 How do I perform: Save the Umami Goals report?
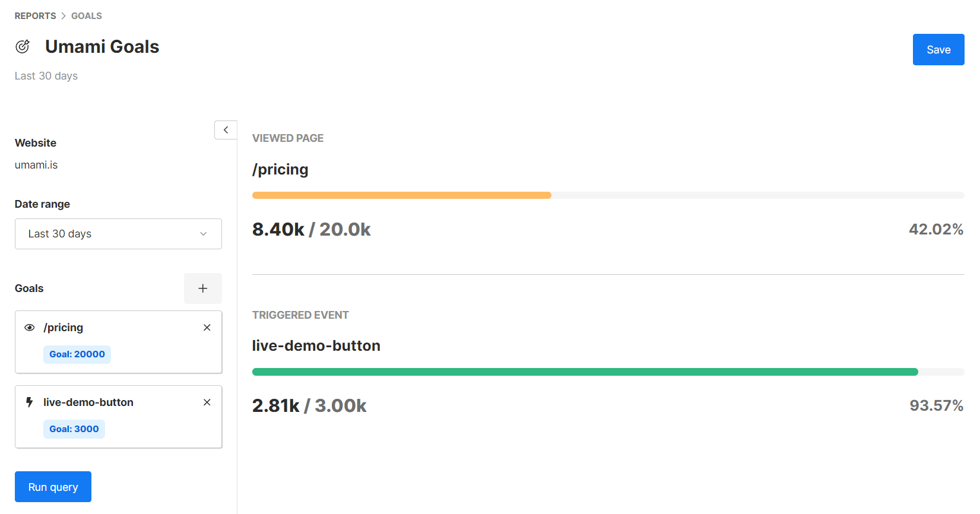coord(938,49)
